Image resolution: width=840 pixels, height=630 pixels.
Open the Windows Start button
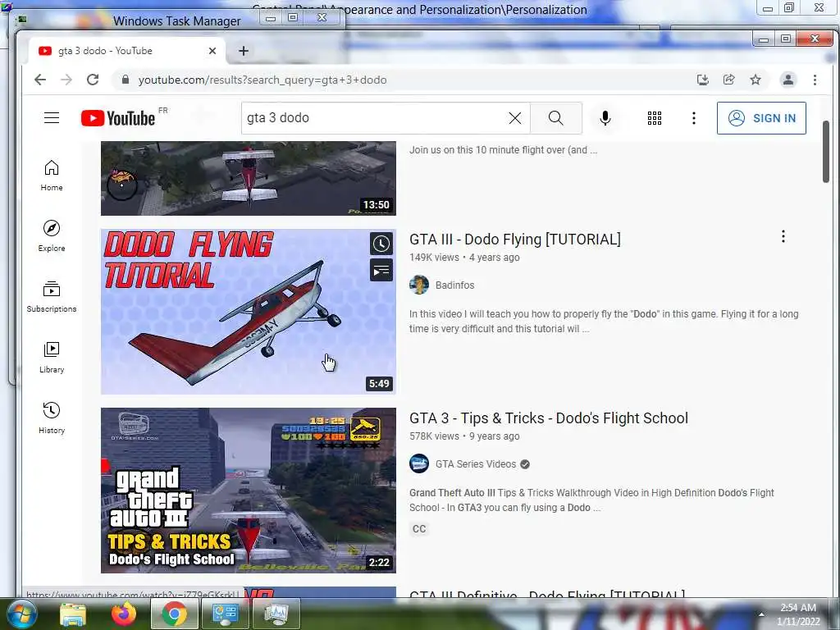21,614
